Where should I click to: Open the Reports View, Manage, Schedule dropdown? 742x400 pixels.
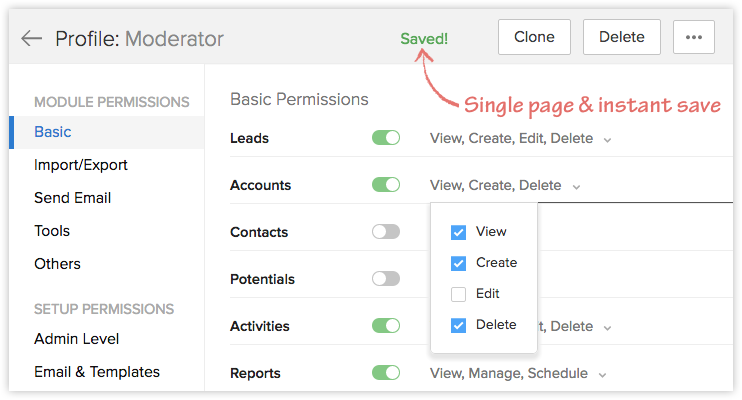[x=602, y=374]
